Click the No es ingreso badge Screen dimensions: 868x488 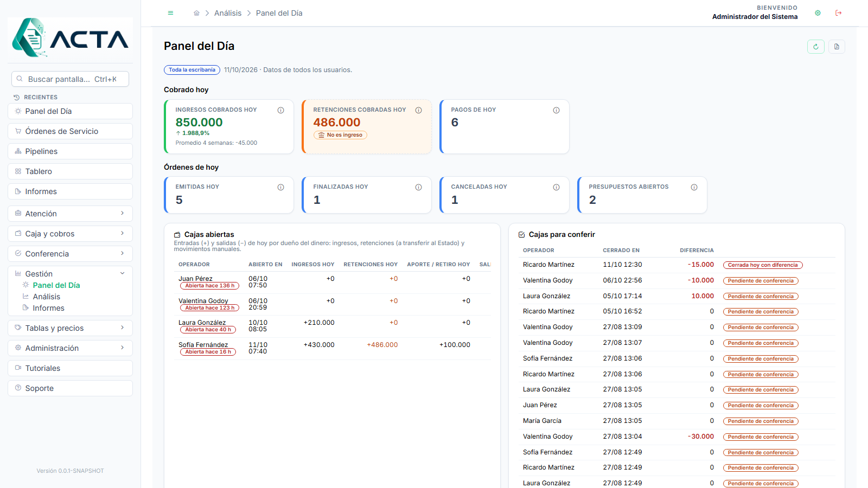[x=340, y=135]
